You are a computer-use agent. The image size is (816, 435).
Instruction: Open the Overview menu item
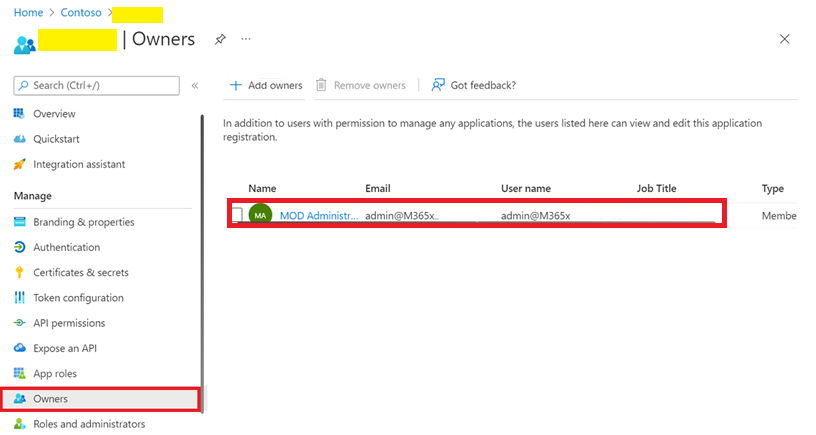(x=54, y=113)
